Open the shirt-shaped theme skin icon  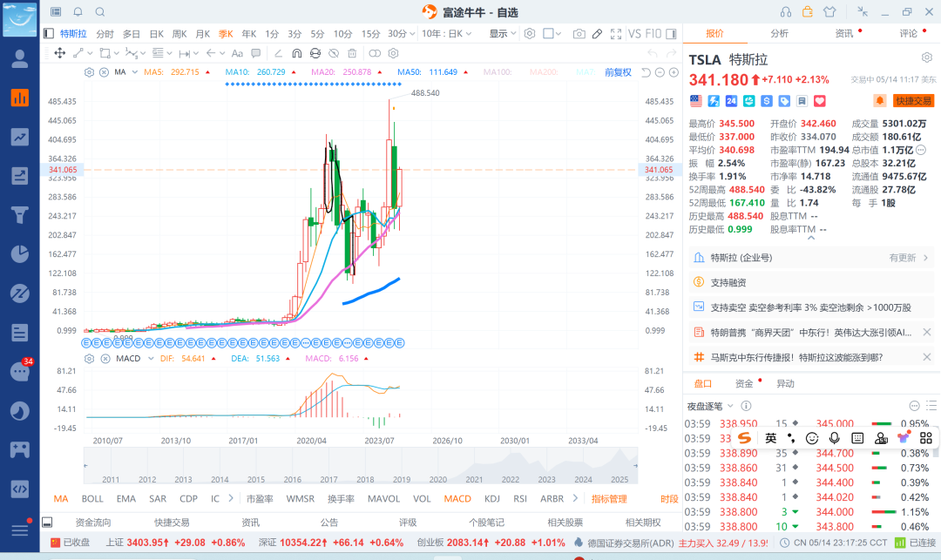coord(829,12)
